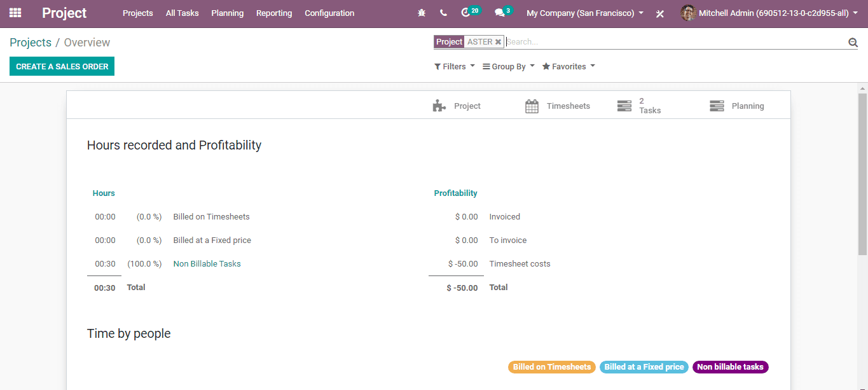
Task: Click the search magnifier icon
Action: tap(853, 42)
